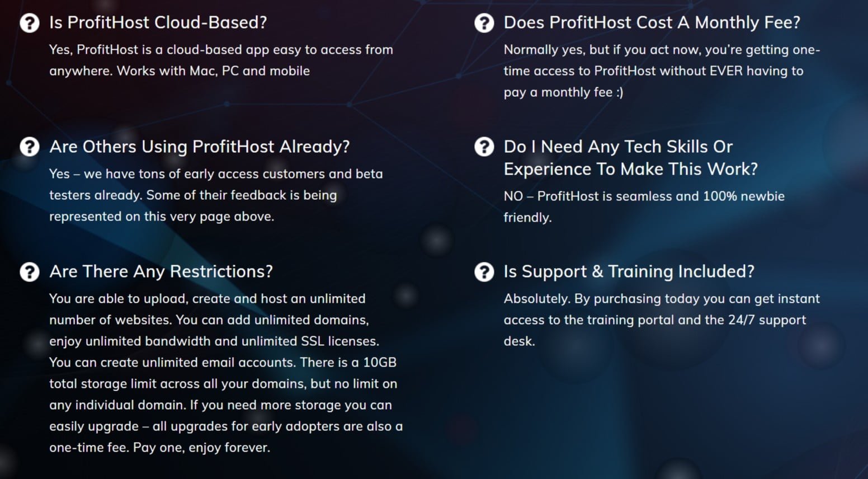868x479 pixels.
Task: Click the answer mentioning early access customers and beta testers
Action: pyautogui.click(x=216, y=195)
